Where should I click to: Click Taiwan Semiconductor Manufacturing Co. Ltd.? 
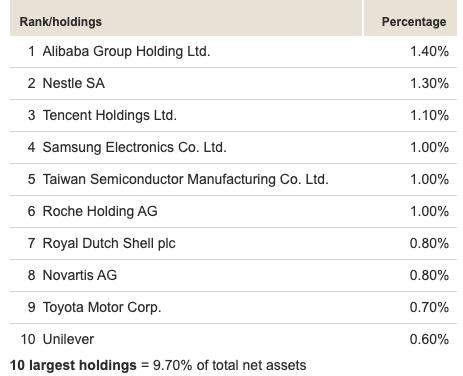coord(186,179)
